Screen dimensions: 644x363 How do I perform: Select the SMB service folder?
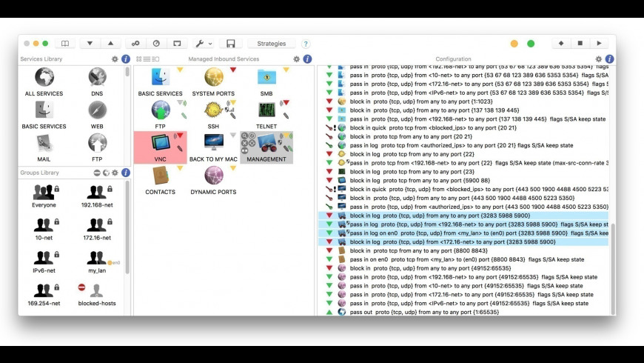pyautogui.click(x=266, y=81)
